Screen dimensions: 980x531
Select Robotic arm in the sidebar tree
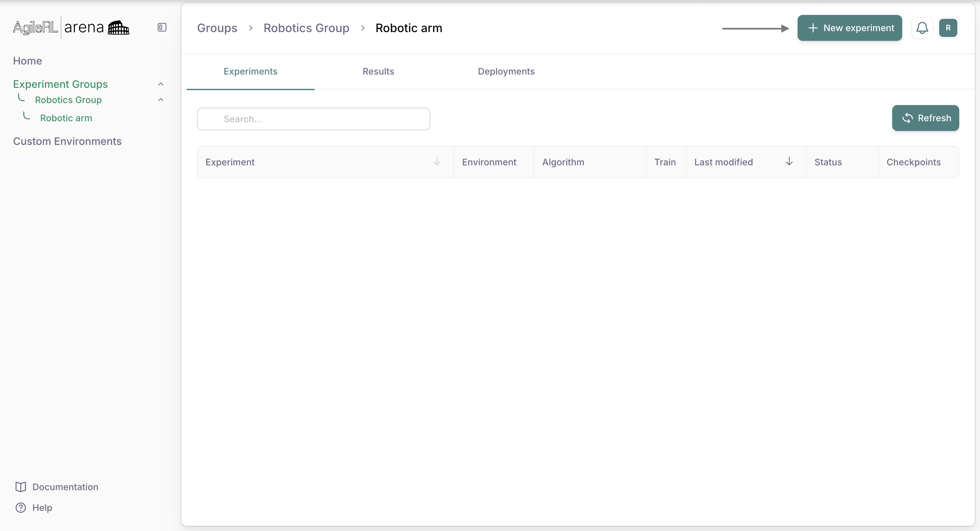(x=66, y=118)
